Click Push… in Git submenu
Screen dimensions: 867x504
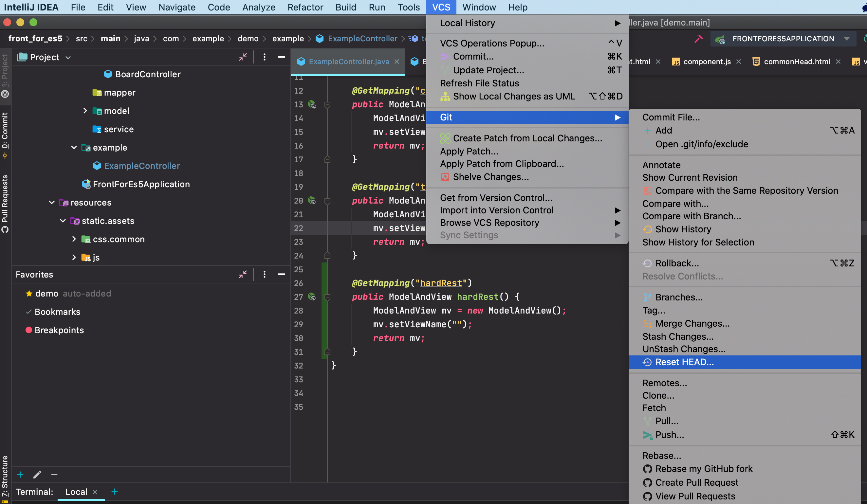(x=745, y=435)
